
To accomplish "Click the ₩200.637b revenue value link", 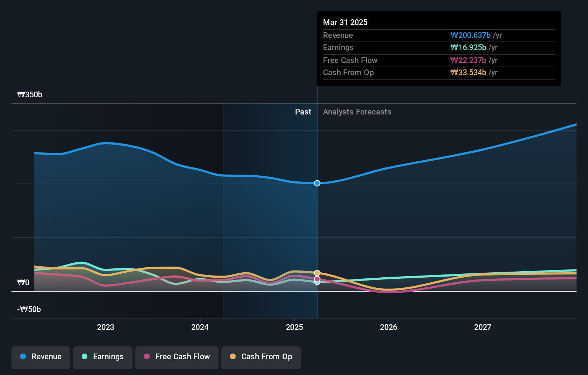I will click(470, 35).
